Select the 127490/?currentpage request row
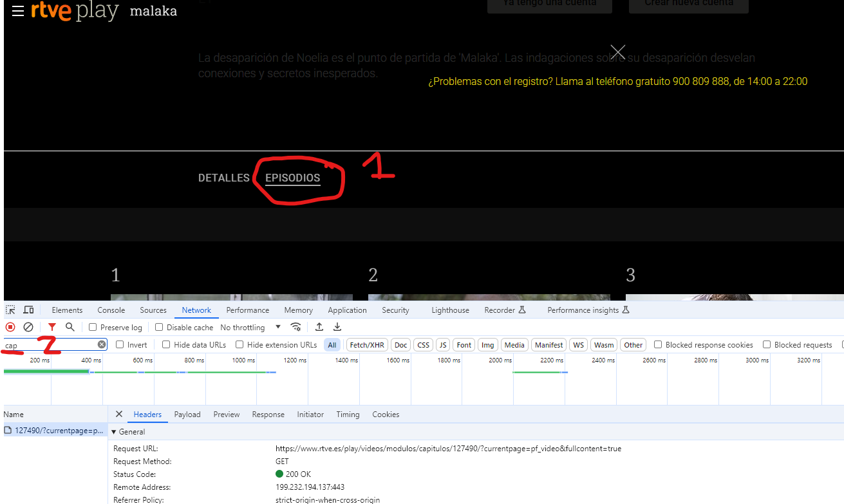844x504 pixels. [54, 431]
